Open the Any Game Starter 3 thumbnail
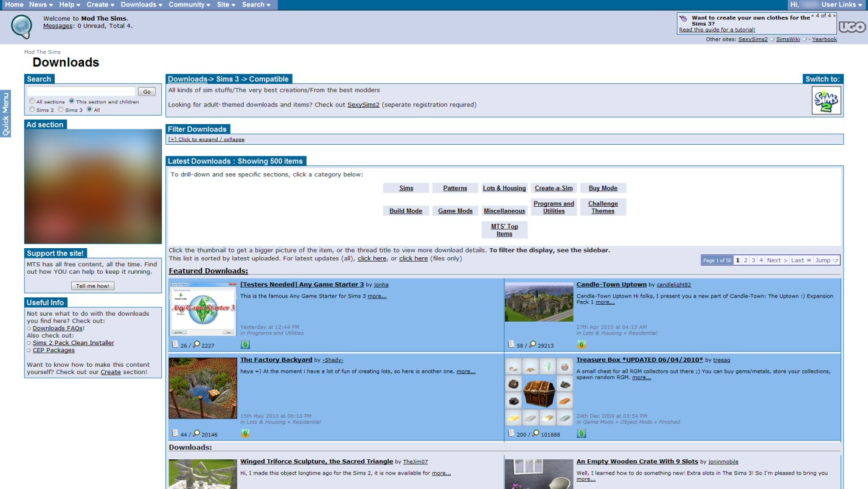Screen dimensions: 868x489 203,308
